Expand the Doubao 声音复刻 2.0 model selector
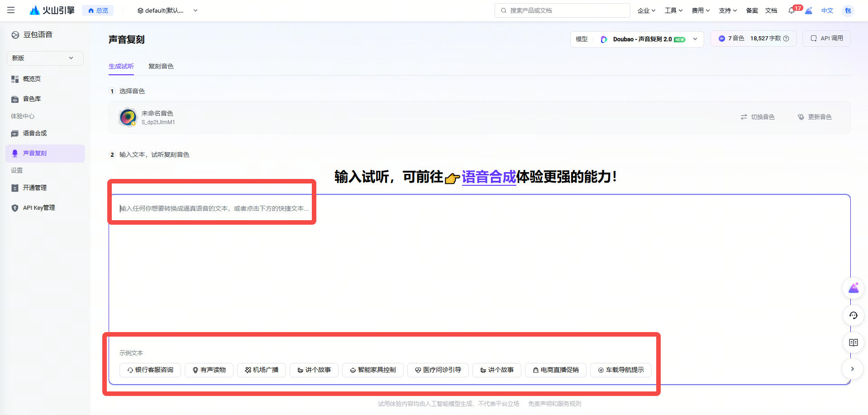The image size is (868, 415). [637, 39]
